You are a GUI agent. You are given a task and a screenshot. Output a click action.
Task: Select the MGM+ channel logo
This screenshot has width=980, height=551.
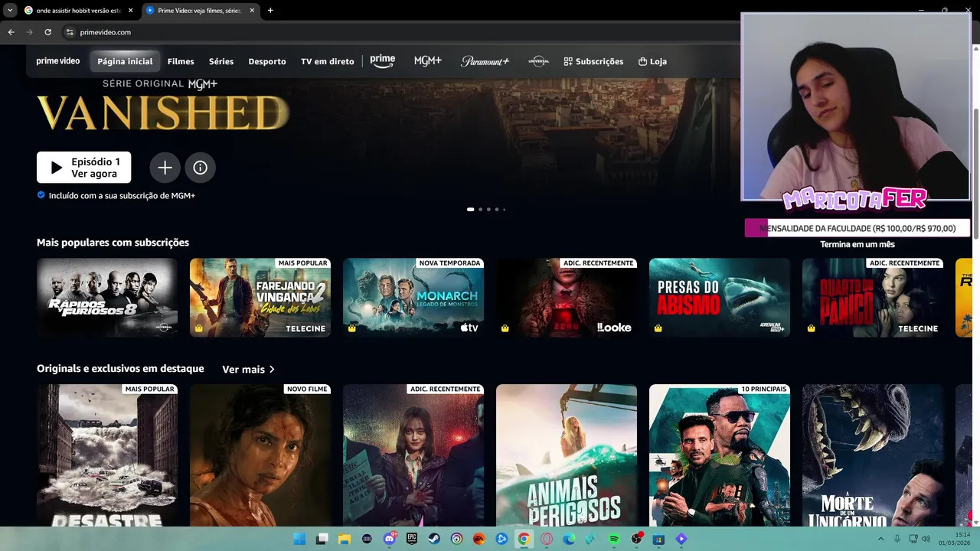[428, 61]
